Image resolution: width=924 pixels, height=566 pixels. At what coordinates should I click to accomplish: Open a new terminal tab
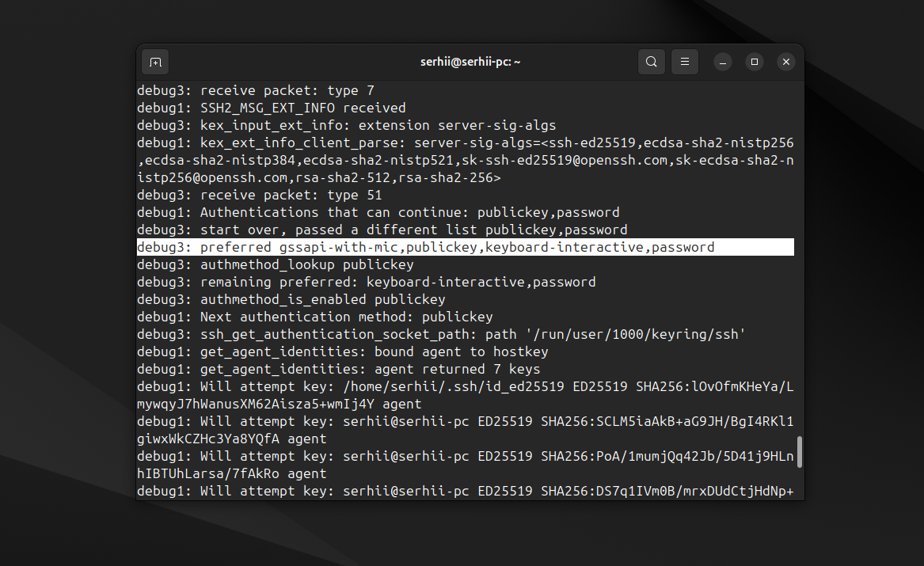[155, 62]
